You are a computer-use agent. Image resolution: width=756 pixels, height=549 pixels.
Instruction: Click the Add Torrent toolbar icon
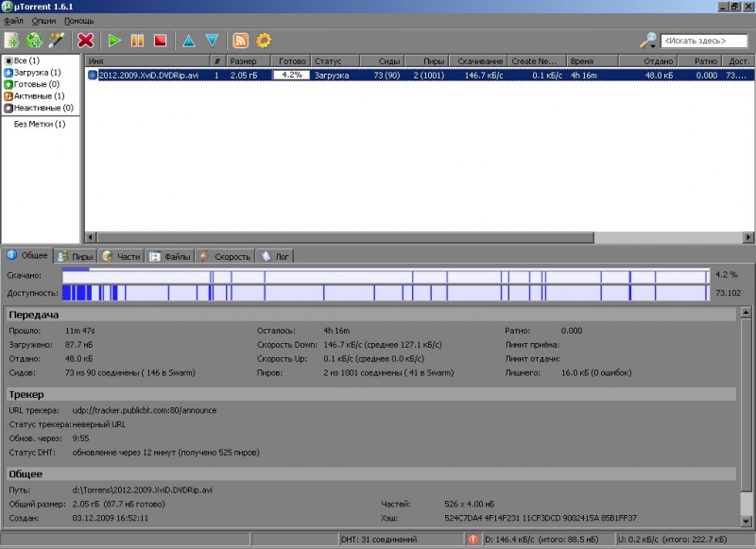11,41
